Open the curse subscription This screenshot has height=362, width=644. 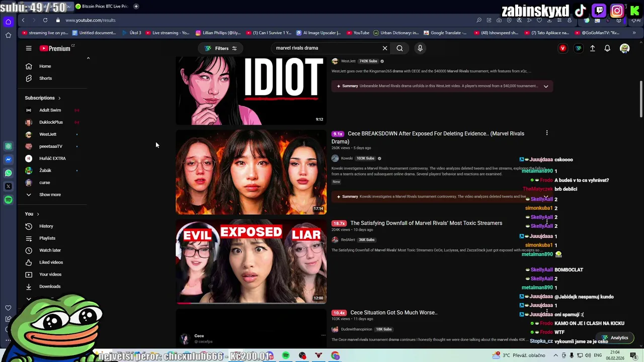click(x=45, y=183)
